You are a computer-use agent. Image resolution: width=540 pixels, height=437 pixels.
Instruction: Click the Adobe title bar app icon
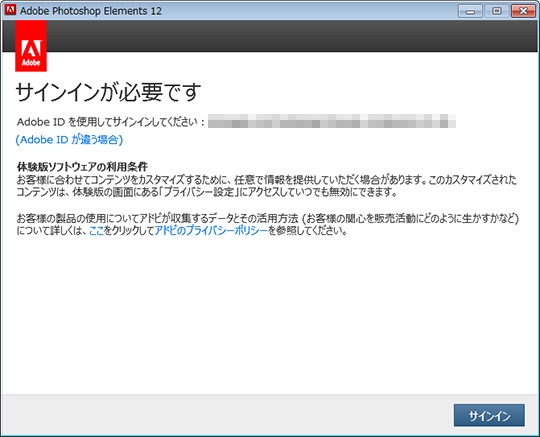(x=10, y=10)
